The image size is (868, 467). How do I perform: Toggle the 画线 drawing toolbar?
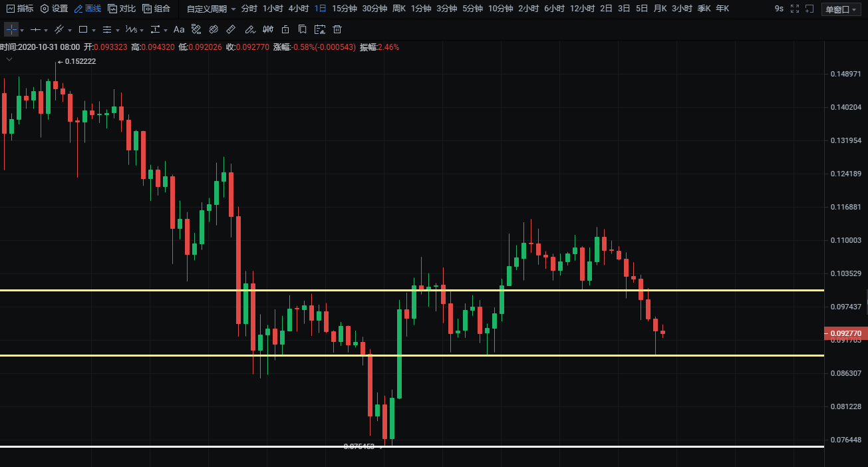tap(87, 9)
